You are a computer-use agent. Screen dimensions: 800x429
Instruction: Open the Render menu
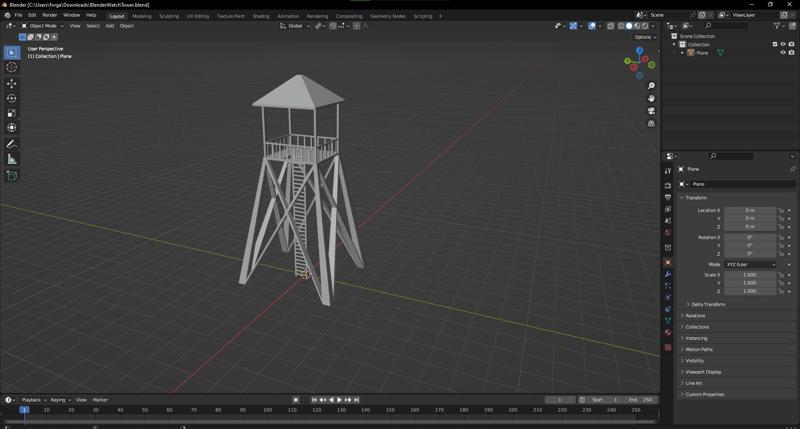tap(50, 15)
